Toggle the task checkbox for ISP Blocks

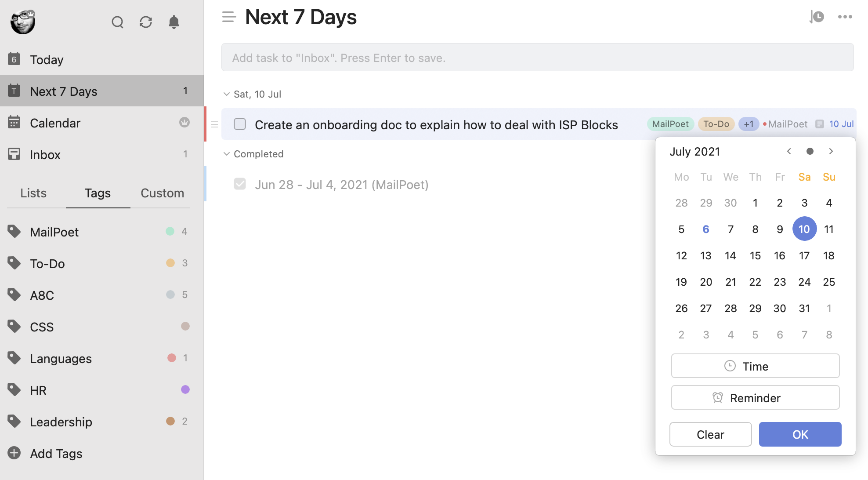tap(240, 123)
